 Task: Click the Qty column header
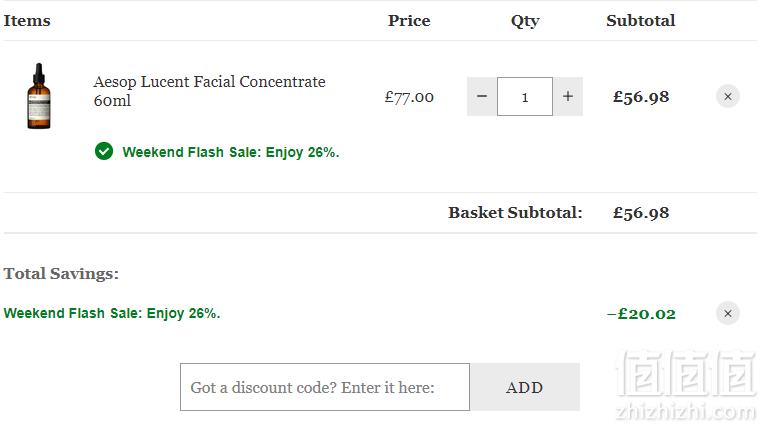(525, 21)
